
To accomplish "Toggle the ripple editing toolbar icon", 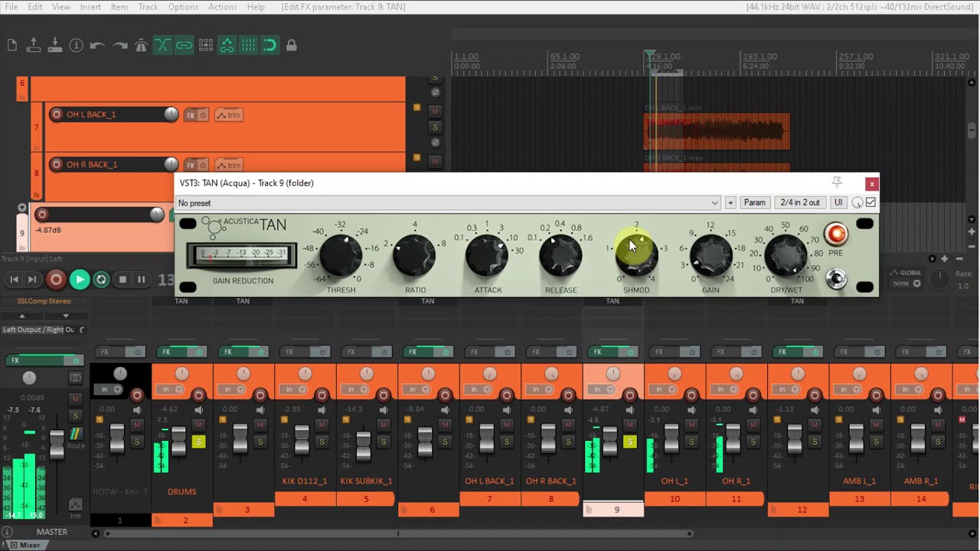I will [x=206, y=46].
